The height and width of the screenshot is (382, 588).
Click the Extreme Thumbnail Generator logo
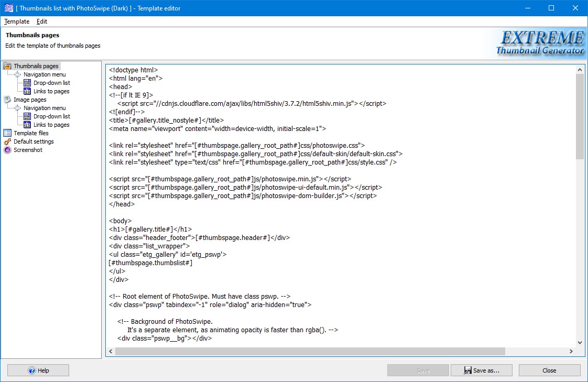540,43
